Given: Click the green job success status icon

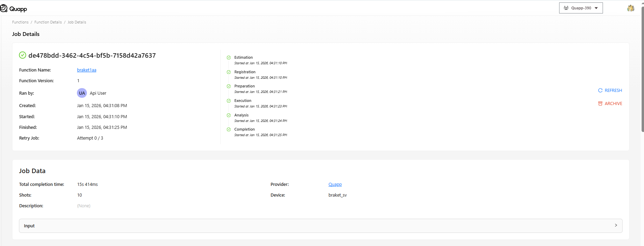Looking at the screenshot, I should pyautogui.click(x=22, y=55).
